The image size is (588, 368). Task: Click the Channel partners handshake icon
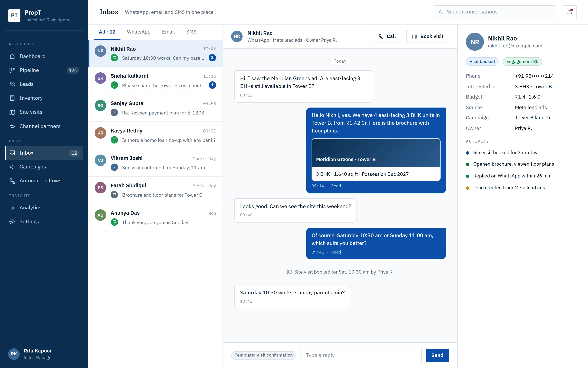coord(12,126)
